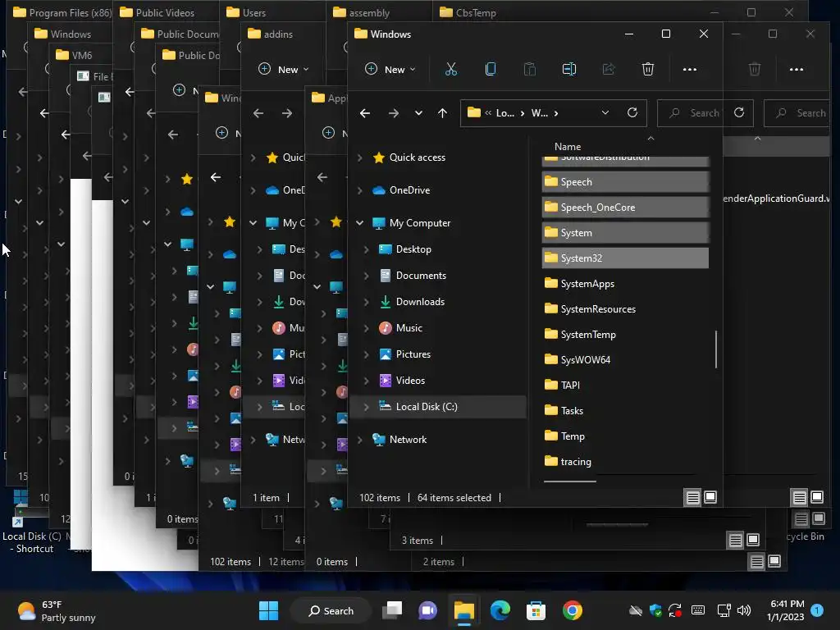Open the See more ellipsis in Windows toolbar

(689, 69)
